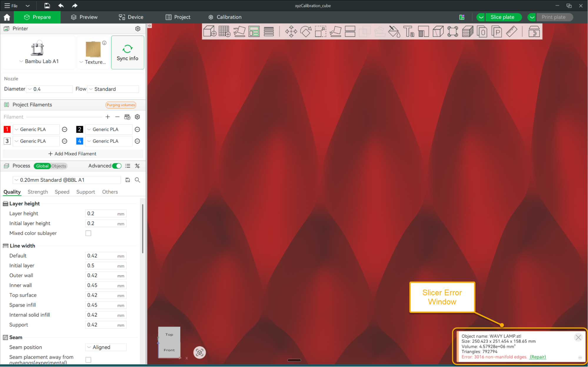The image size is (588, 367).
Task: Select the Scale tool
Action: point(320,31)
